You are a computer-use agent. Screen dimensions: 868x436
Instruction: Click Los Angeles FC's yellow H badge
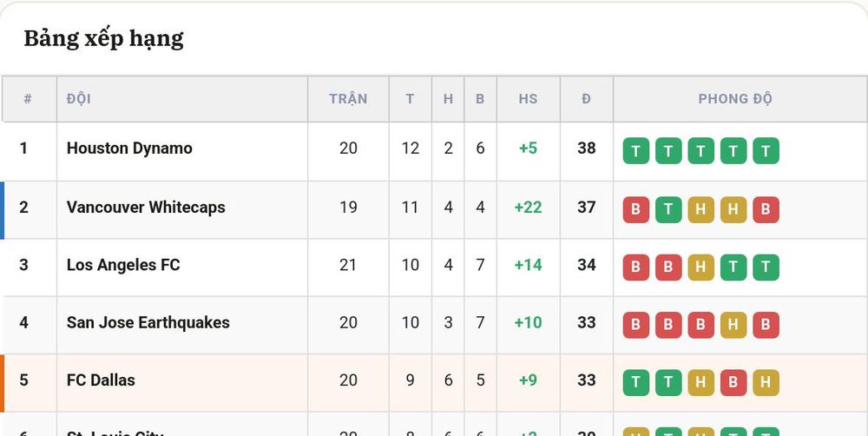click(x=700, y=268)
